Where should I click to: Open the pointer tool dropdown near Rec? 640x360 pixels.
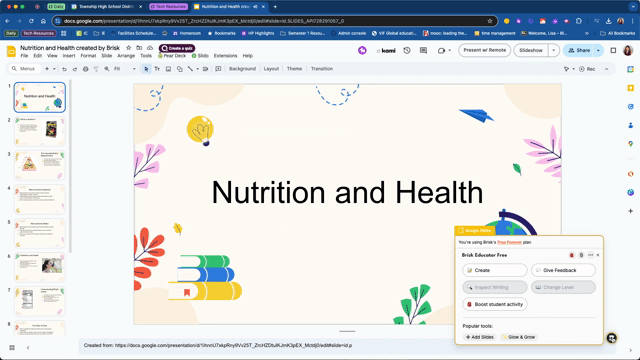[573, 69]
